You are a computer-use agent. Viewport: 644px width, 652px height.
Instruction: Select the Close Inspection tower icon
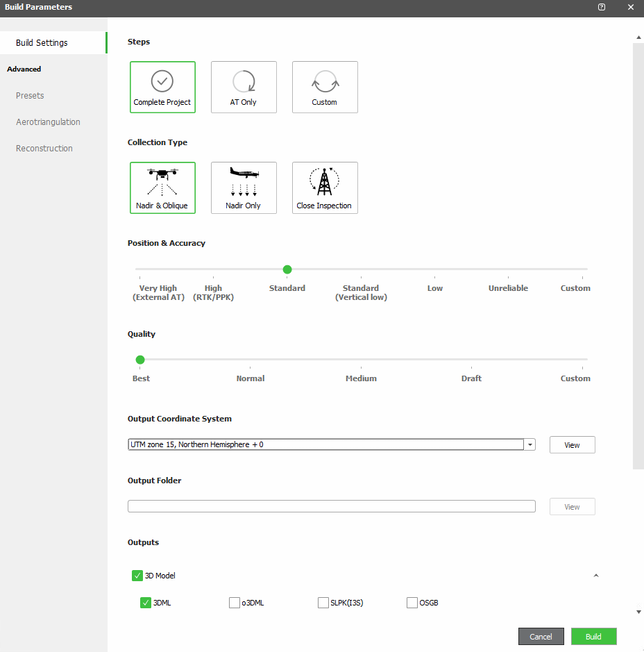325,187
